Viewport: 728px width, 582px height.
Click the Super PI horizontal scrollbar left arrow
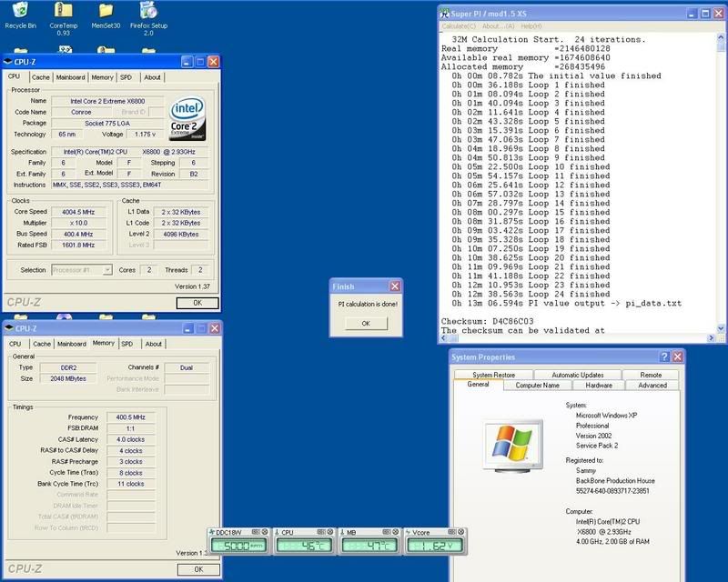click(x=444, y=338)
